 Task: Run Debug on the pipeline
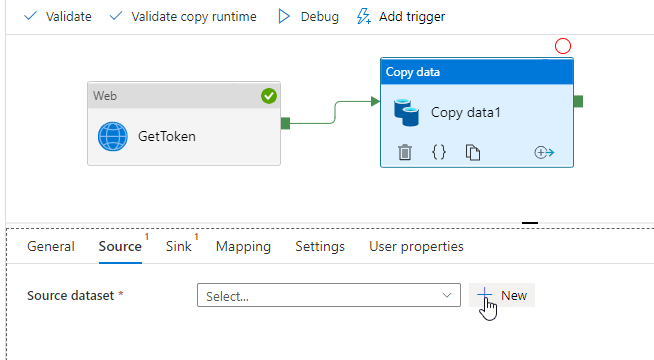point(308,16)
